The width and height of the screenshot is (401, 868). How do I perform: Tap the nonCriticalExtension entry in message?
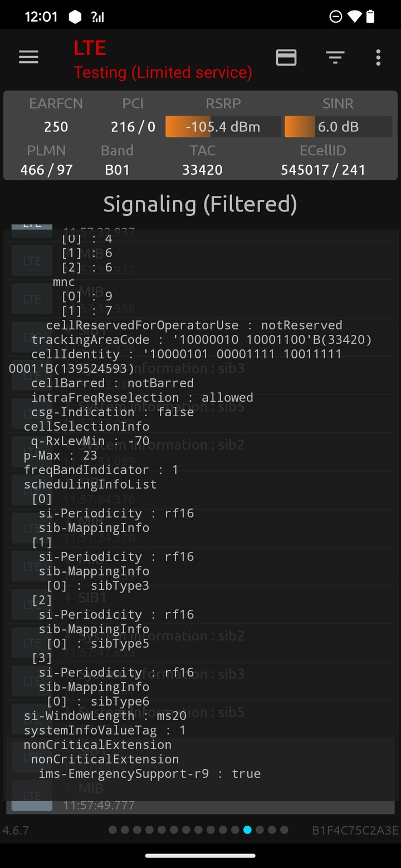tap(97, 744)
